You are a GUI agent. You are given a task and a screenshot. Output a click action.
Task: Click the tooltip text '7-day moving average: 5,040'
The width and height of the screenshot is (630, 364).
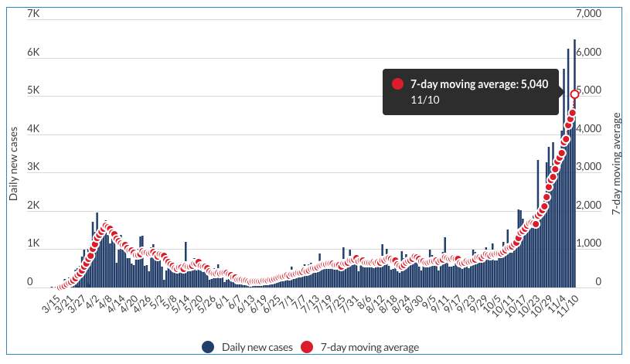[x=479, y=84]
